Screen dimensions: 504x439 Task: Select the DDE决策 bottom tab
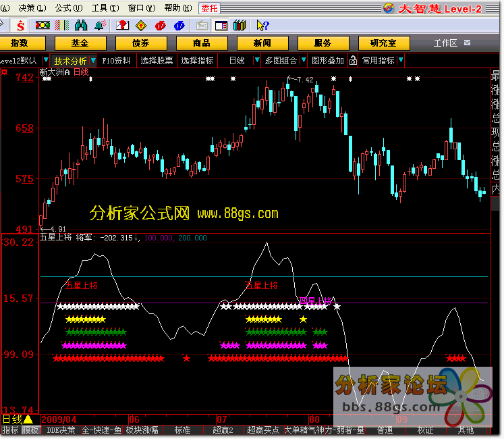(61, 430)
